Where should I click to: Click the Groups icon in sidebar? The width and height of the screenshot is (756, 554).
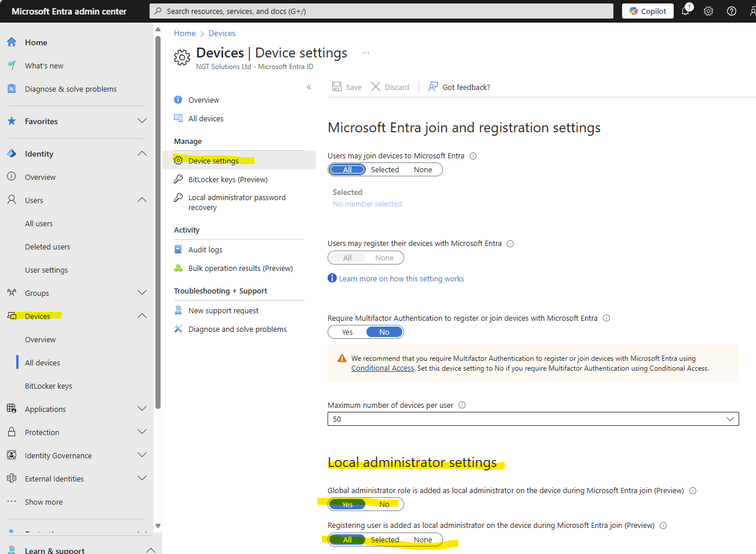coord(12,293)
